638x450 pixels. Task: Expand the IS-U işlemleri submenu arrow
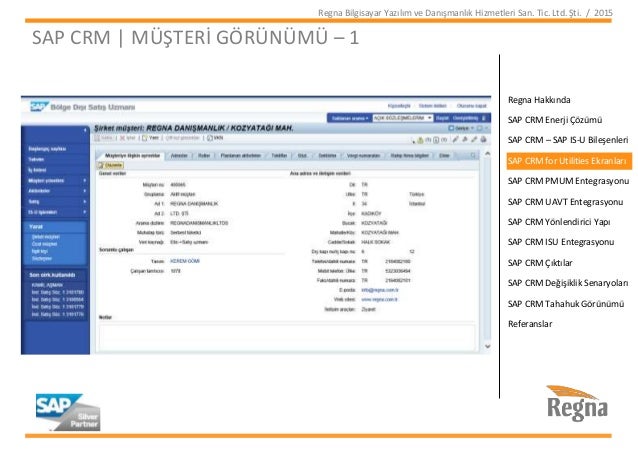(x=85, y=212)
